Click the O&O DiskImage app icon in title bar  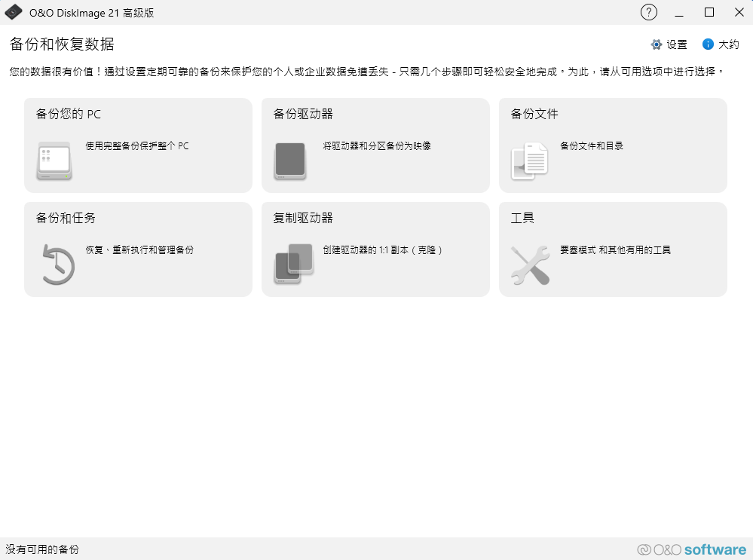(14, 13)
